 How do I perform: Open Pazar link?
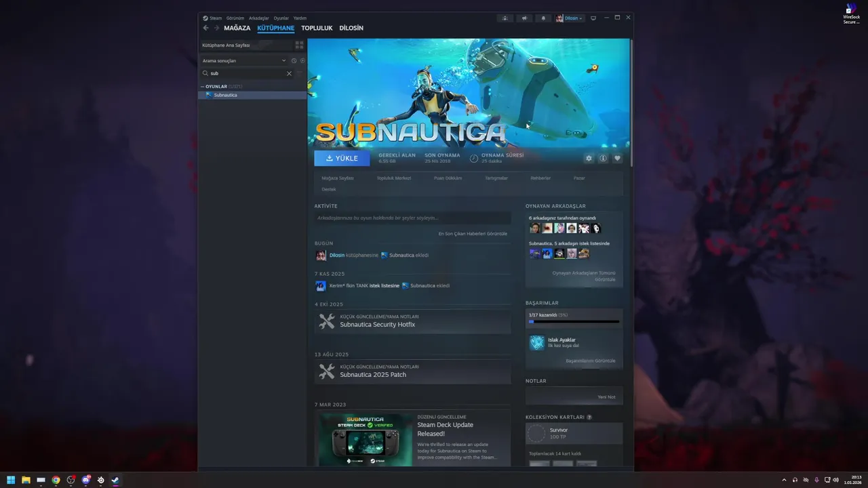pyautogui.click(x=579, y=178)
